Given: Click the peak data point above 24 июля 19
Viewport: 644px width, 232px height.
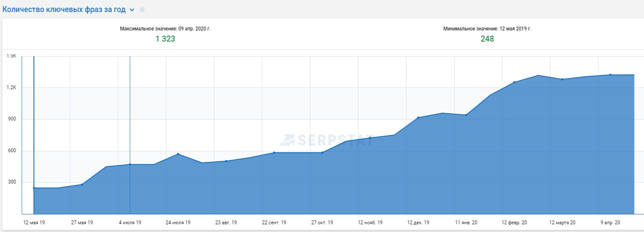Looking at the screenshot, I should [178, 154].
